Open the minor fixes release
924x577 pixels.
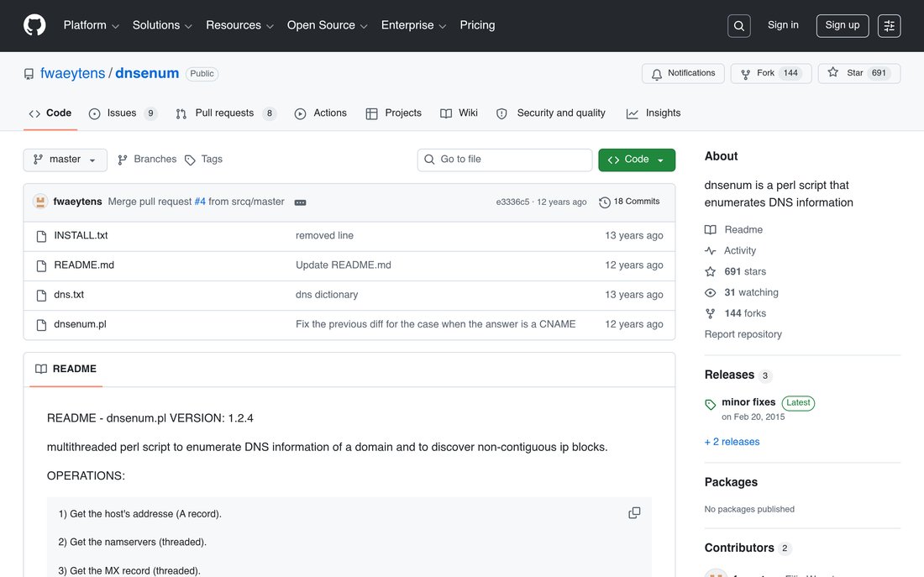coord(748,402)
